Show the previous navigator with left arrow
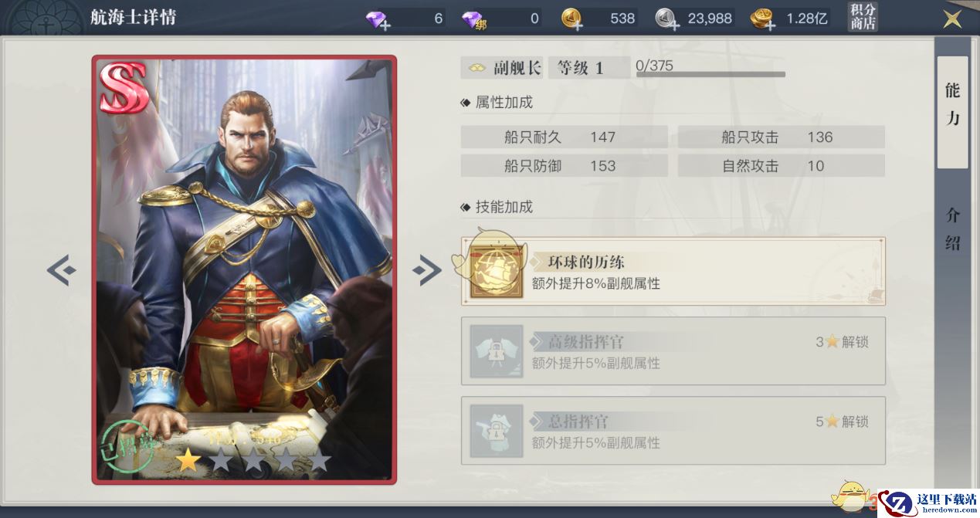 coord(61,269)
